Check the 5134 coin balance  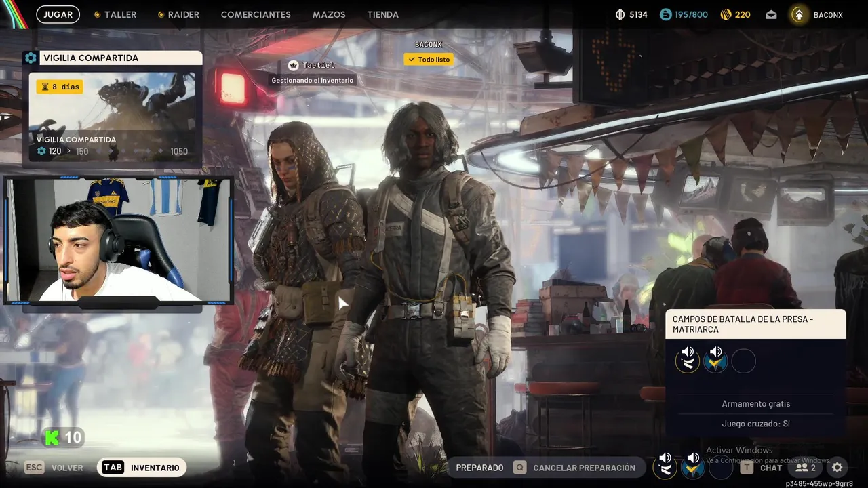(631, 14)
